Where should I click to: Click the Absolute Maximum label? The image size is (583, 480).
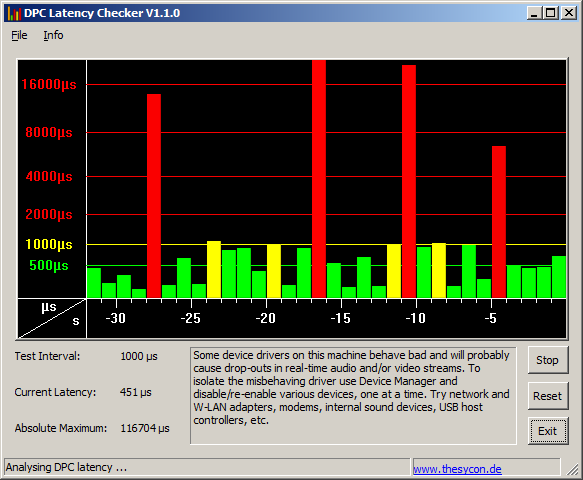click(x=61, y=428)
